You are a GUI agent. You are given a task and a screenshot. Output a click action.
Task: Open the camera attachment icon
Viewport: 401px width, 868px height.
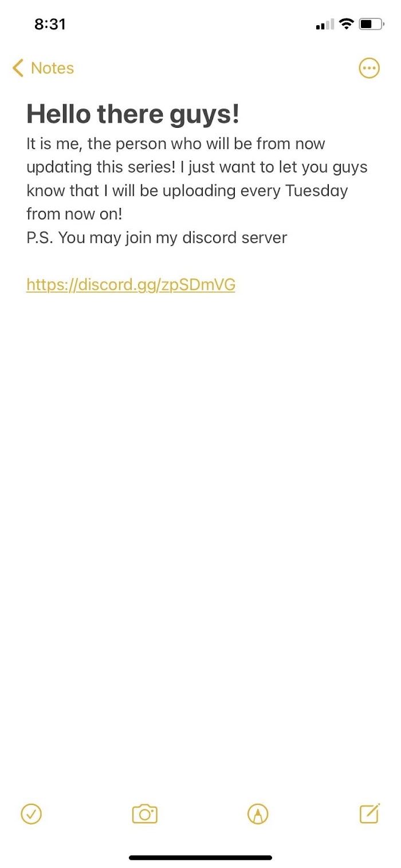pyautogui.click(x=144, y=814)
